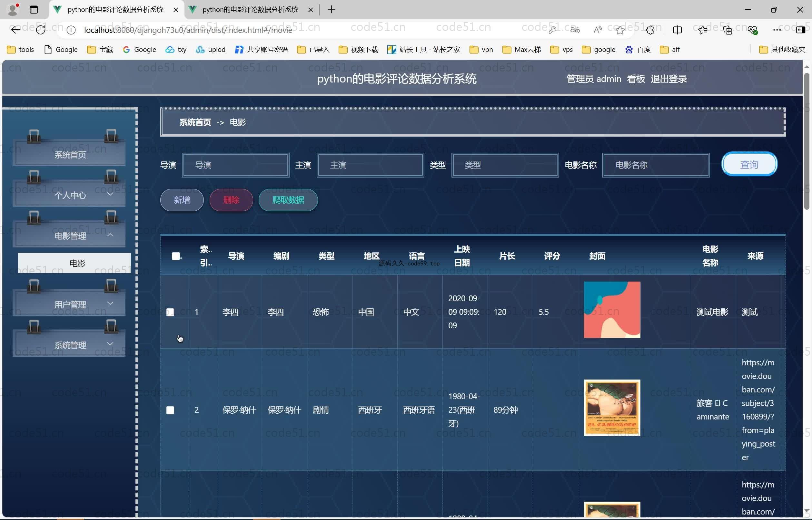Screen dimensions: 812x520
Task: Click the page vertical scrollbar thumb
Action: pyautogui.click(x=807, y=141)
